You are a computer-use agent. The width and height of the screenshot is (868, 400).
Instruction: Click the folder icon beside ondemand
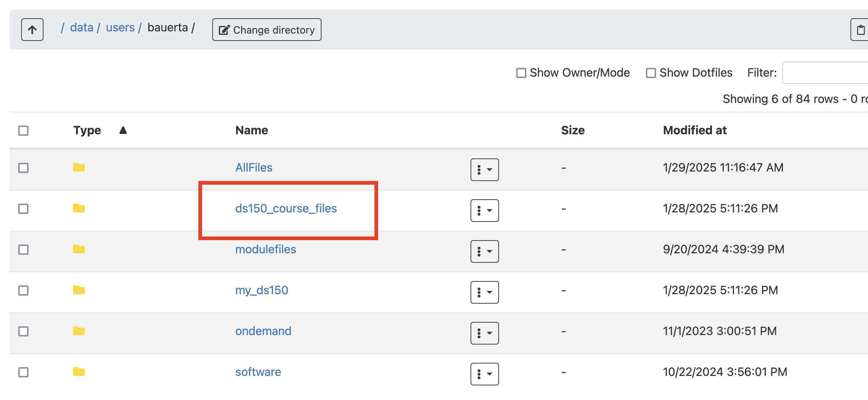tap(79, 331)
